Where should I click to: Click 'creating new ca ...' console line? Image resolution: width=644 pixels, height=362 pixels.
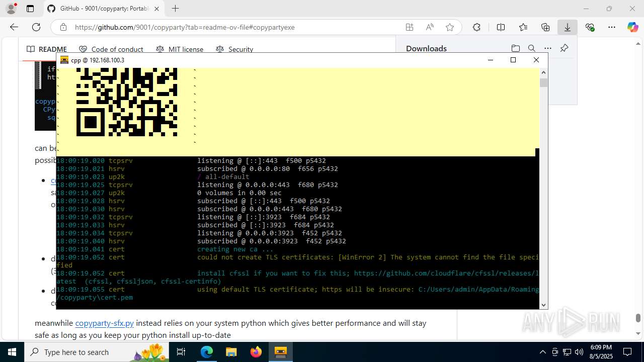point(235,249)
